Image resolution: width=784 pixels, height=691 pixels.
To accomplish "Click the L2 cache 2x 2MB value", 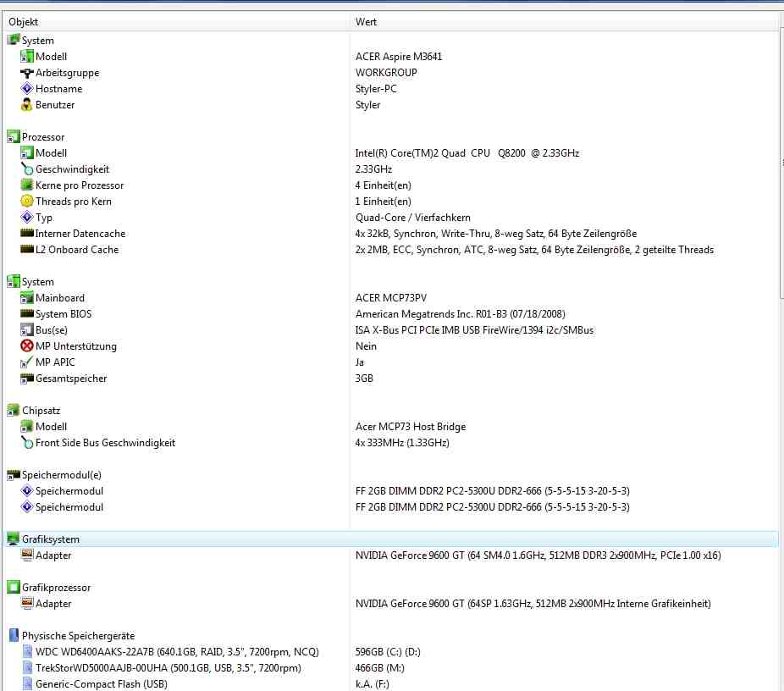I will pos(534,249).
